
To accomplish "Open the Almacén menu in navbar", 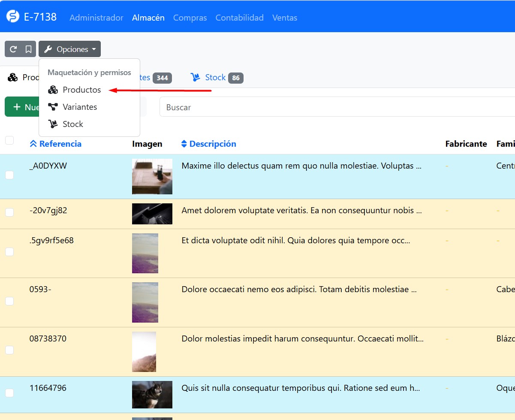I will click(148, 18).
